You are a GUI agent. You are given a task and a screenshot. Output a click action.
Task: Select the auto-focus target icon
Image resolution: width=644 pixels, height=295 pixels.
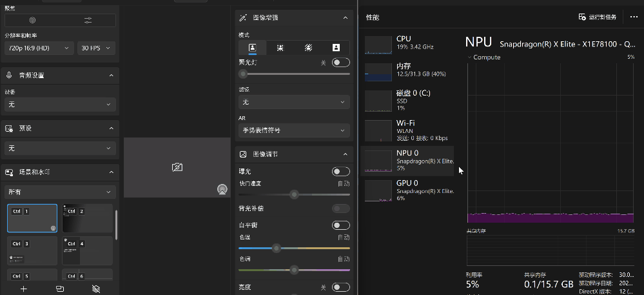32,21
